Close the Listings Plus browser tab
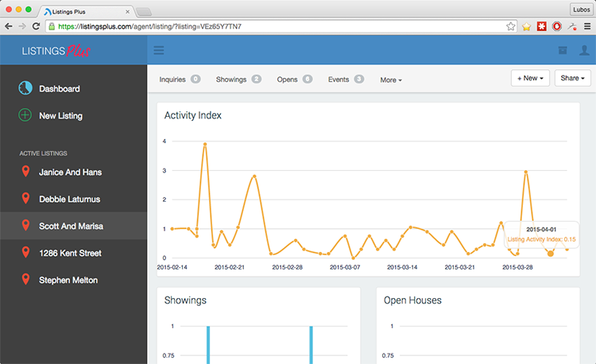The image size is (596, 364). click(127, 12)
